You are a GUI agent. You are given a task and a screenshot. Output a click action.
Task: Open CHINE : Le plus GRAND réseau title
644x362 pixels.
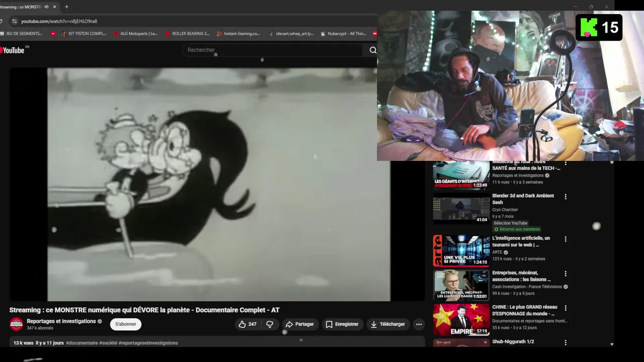525,310
